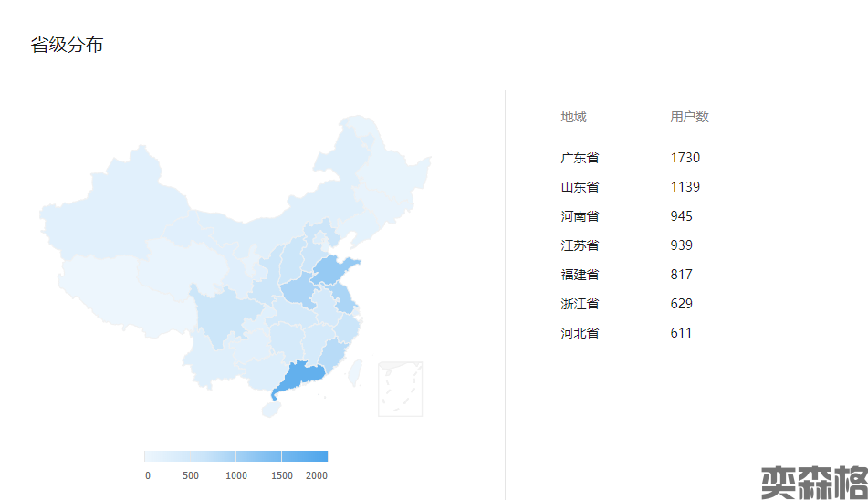Click the 浙江省 entry in the list
The image size is (868, 500).
(x=580, y=304)
